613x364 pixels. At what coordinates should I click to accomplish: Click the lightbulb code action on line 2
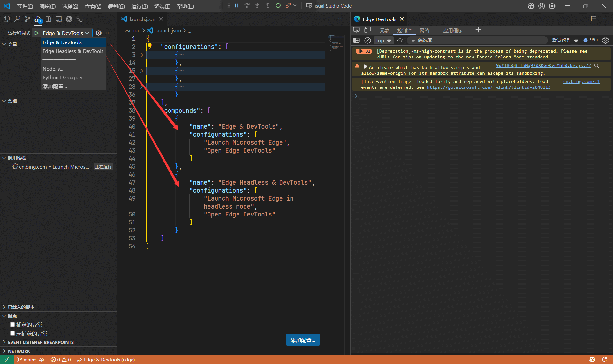(149, 46)
